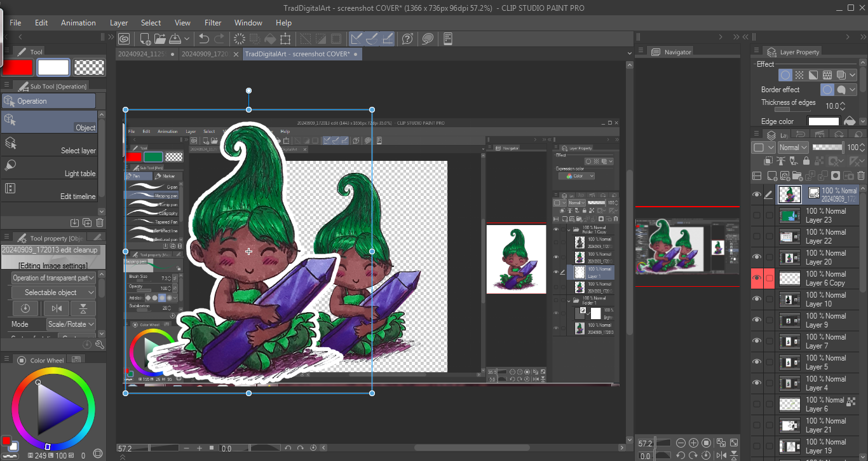868x461 pixels.
Task: Select the Light table sub tool
Action: coord(49,168)
